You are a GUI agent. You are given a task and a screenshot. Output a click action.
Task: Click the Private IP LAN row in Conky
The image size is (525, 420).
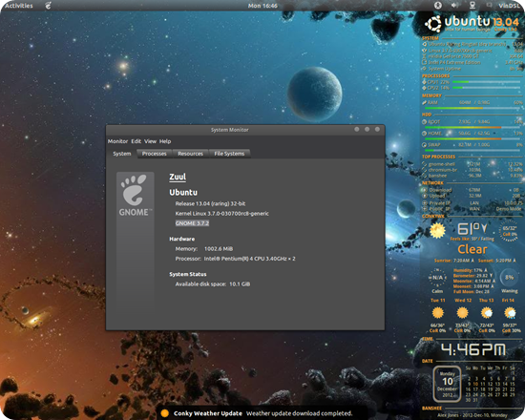click(472, 203)
